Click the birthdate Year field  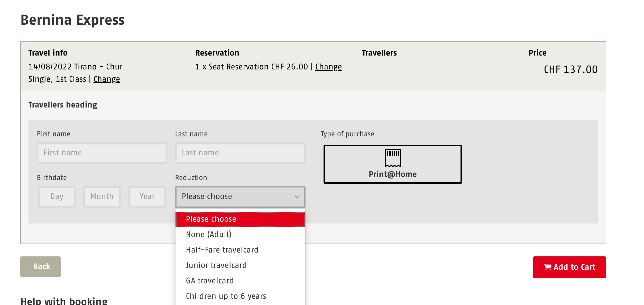[x=147, y=197]
